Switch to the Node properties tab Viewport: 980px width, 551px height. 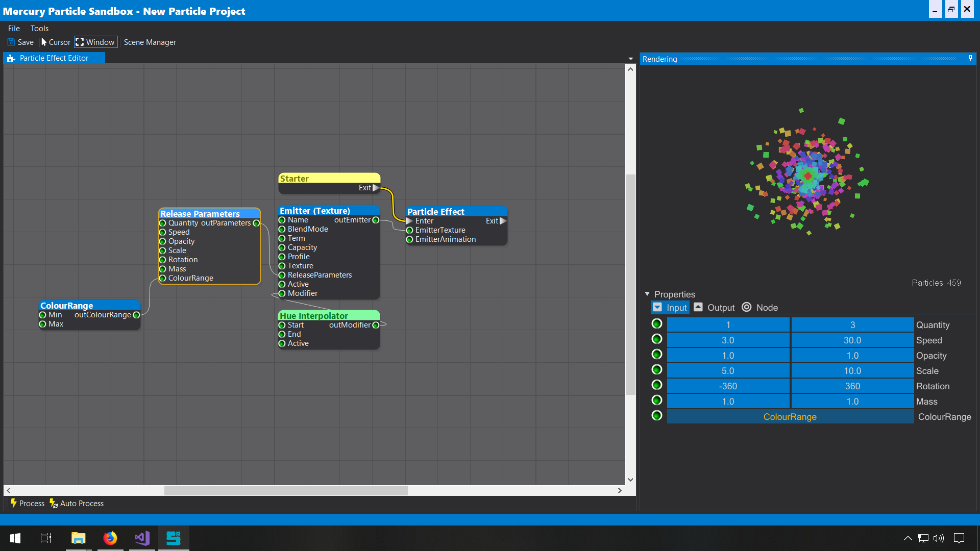tap(760, 308)
